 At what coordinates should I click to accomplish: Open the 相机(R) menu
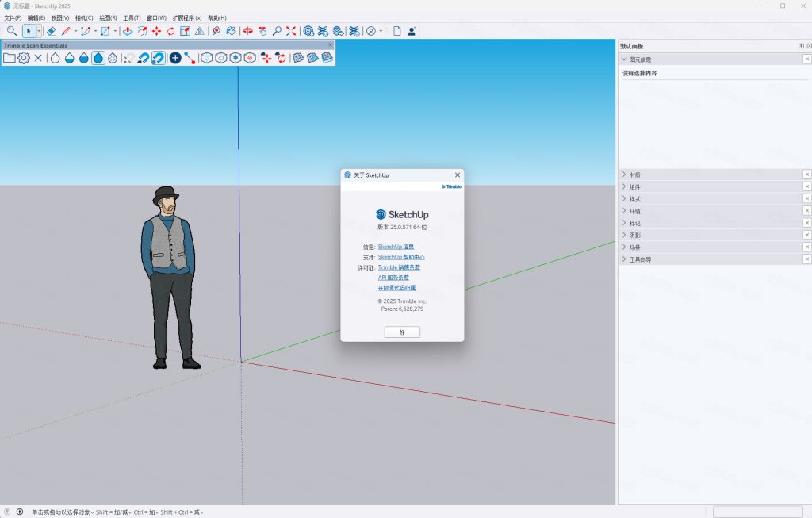point(86,17)
